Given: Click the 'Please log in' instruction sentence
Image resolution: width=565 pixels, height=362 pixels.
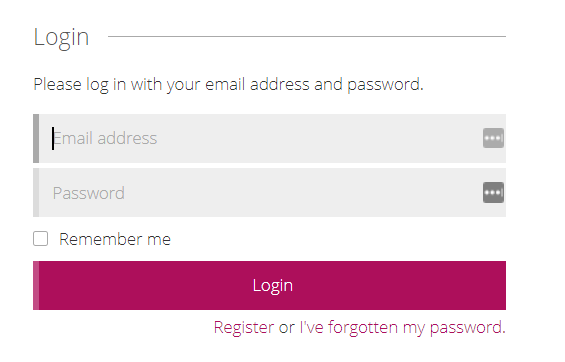Looking at the screenshot, I should (228, 85).
